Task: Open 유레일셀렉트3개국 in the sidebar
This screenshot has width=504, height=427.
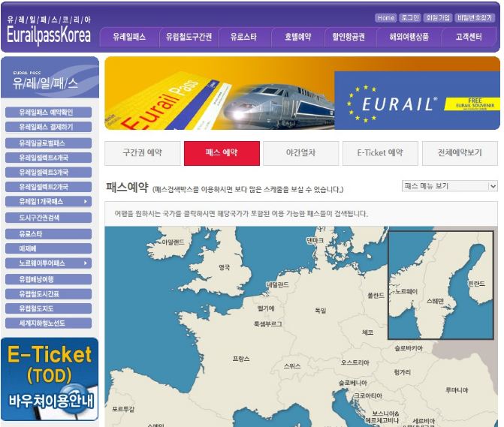Action: [49, 173]
